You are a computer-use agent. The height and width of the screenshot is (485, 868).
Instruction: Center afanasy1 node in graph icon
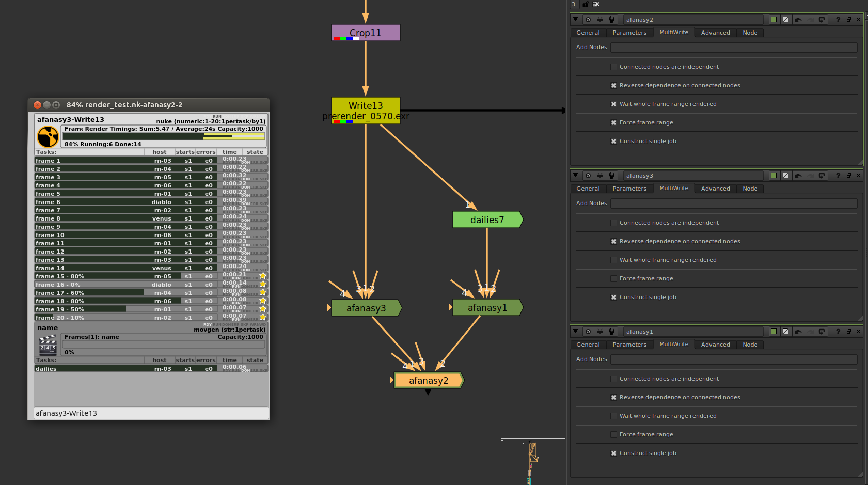(588, 332)
